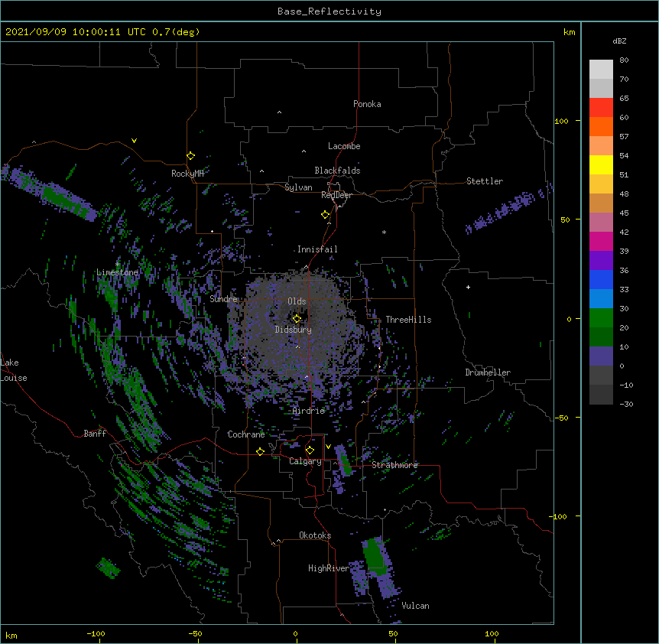Click the white asterisk marker east of Innisfail

384,232
